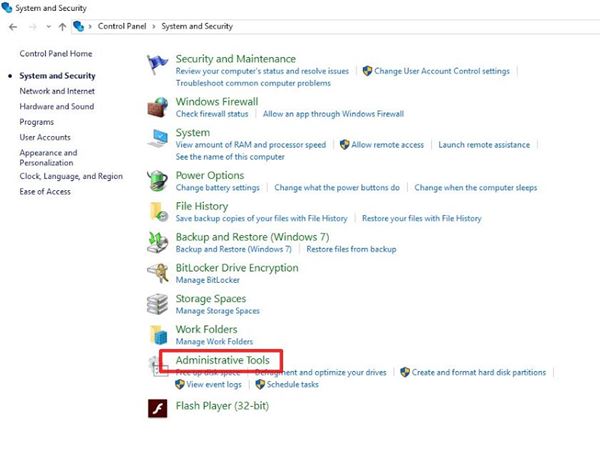Viewport: 600px width, 450px height.
Task: Click shield icon beside View event logs
Action: point(179,384)
